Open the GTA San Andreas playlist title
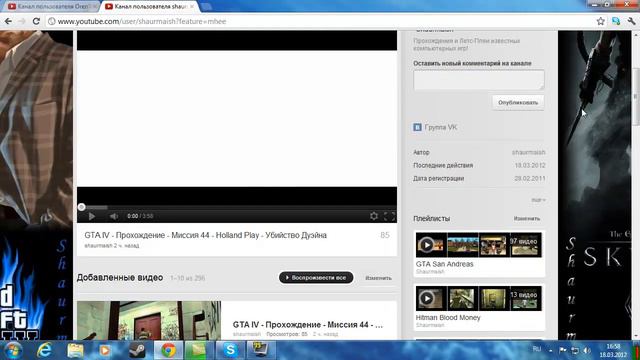This screenshot has height=360, width=640. [x=444, y=264]
